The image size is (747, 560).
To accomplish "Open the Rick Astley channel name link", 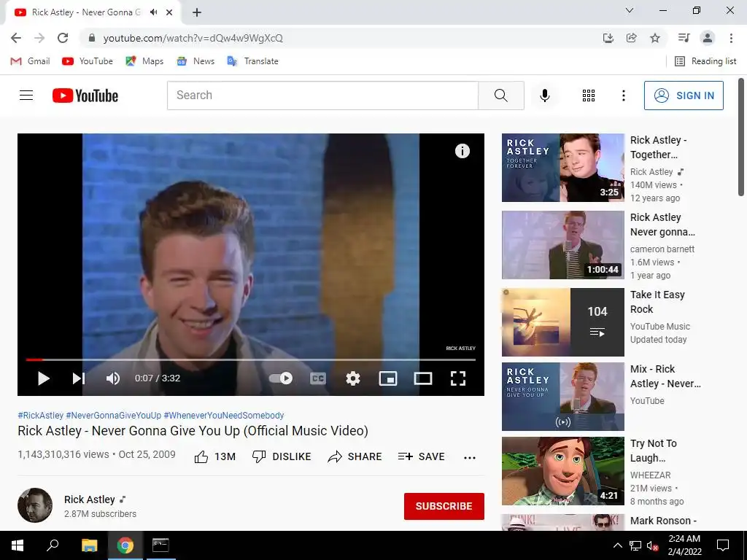I will click(90, 499).
